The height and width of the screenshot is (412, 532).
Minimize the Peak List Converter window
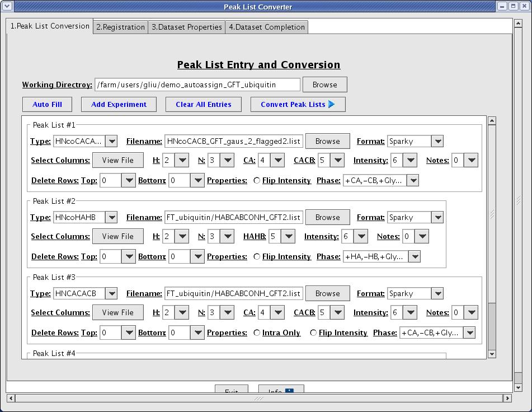pyautogui.click(x=502, y=7)
